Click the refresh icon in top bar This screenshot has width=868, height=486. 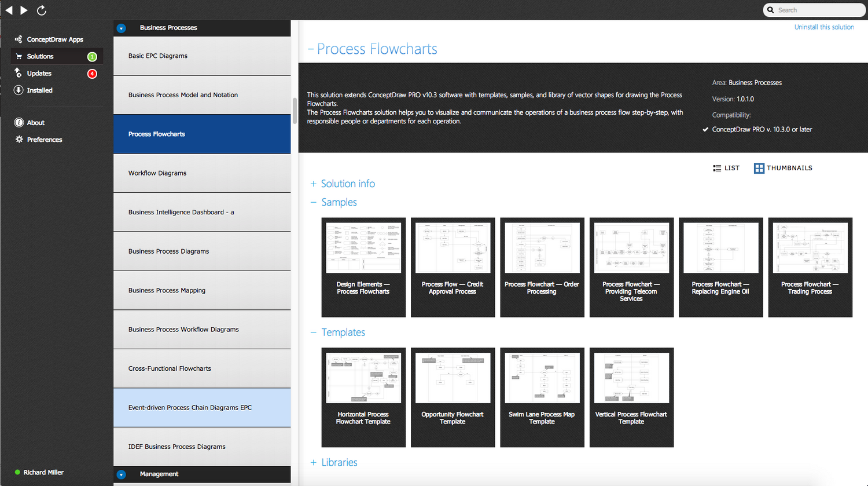click(x=41, y=10)
